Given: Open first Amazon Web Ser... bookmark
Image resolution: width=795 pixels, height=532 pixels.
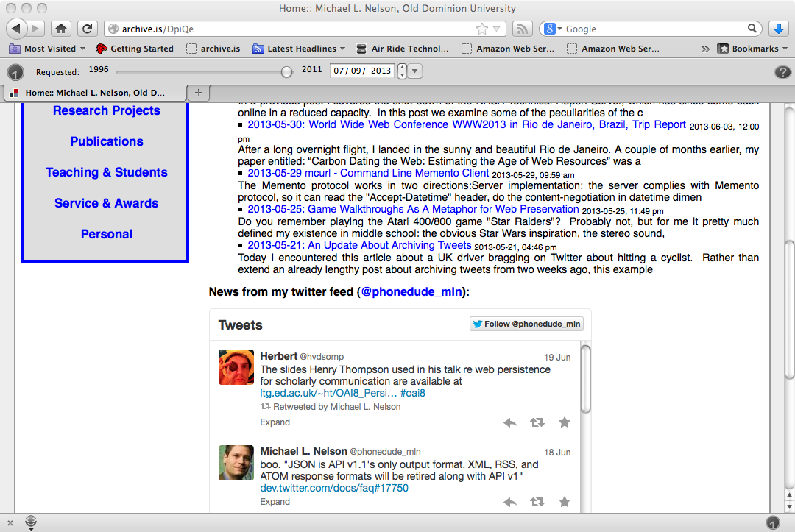Looking at the screenshot, I should (507, 49).
